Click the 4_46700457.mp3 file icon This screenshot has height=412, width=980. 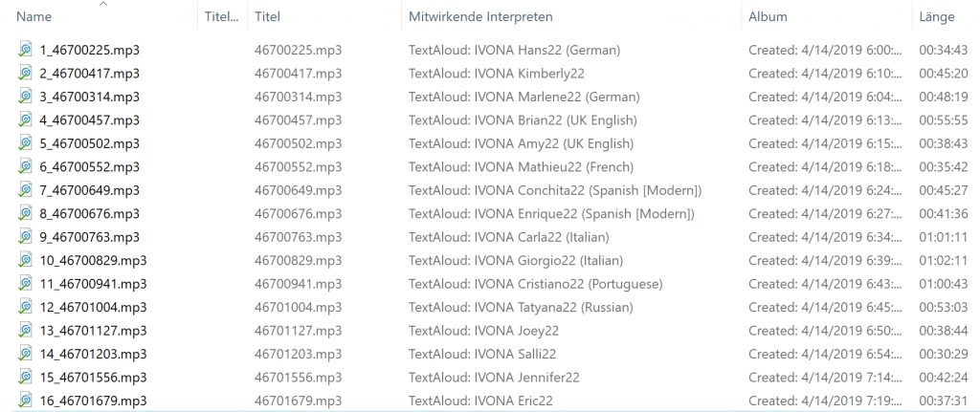pos(25,119)
